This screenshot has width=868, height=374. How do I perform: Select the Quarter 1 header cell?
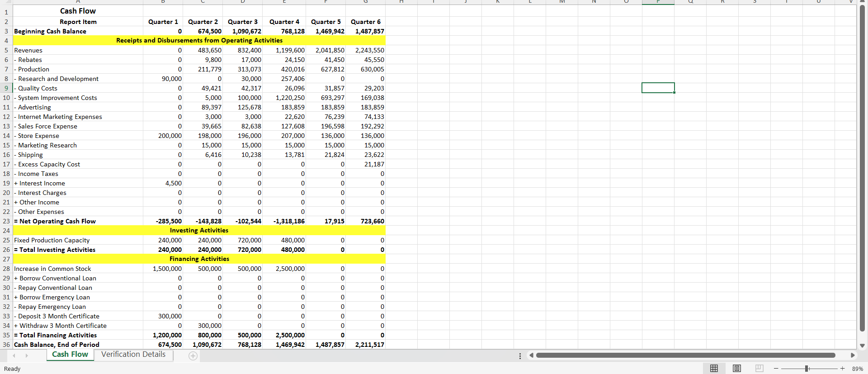click(163, 22)
